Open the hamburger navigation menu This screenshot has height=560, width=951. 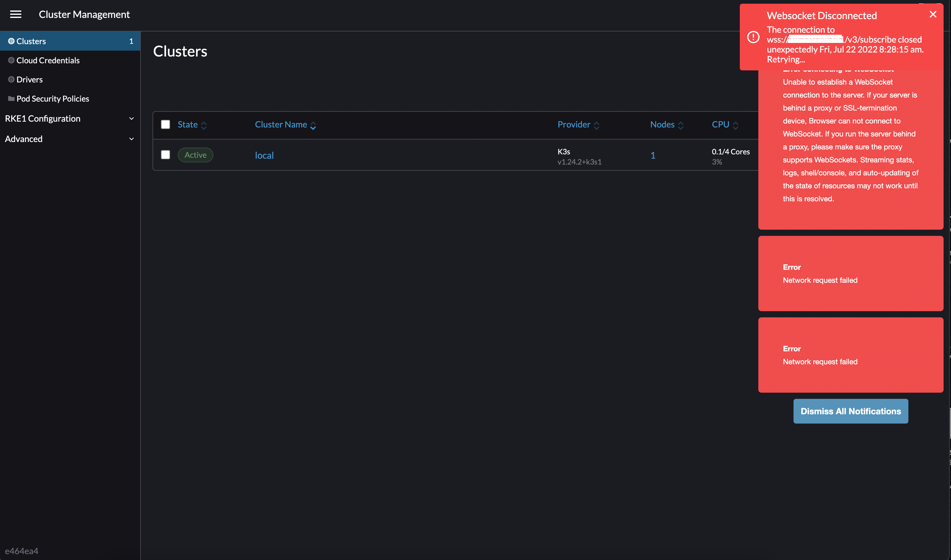pos(16,14)
